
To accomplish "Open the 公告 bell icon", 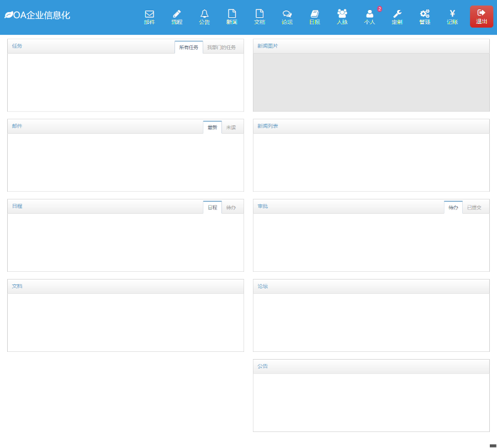I will tap(204, 18).
